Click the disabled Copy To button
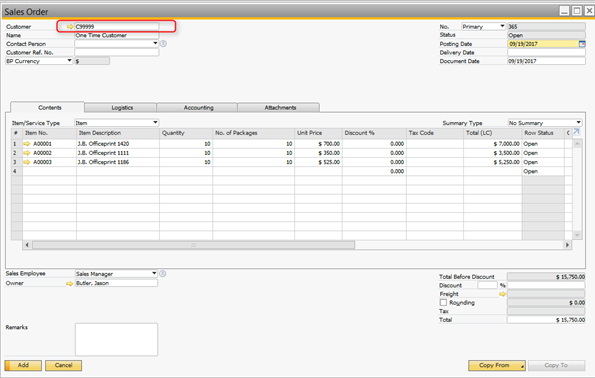 pos(556,365)
